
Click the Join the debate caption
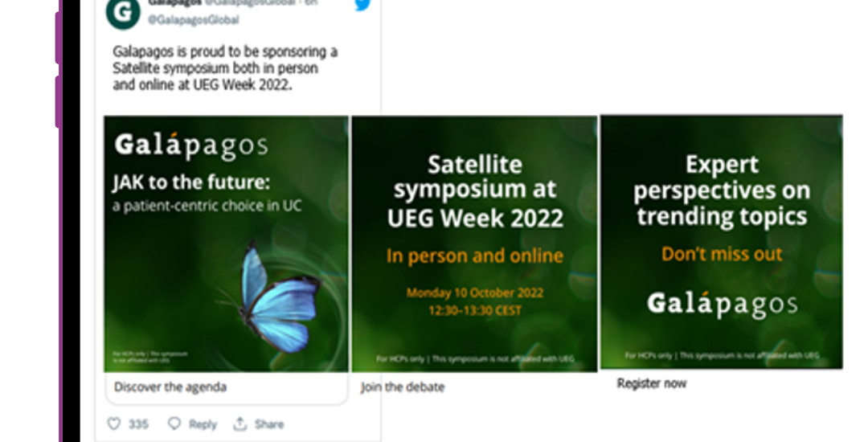403,387
